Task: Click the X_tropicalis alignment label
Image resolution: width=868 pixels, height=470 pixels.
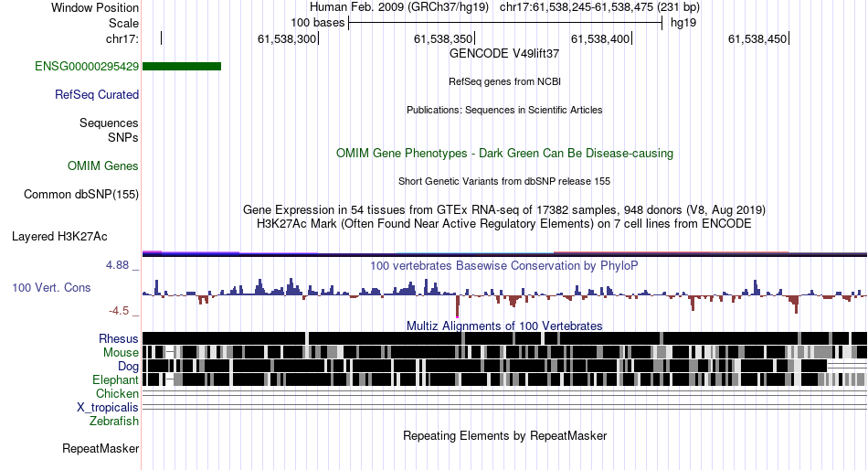Action: click(108, 408)
